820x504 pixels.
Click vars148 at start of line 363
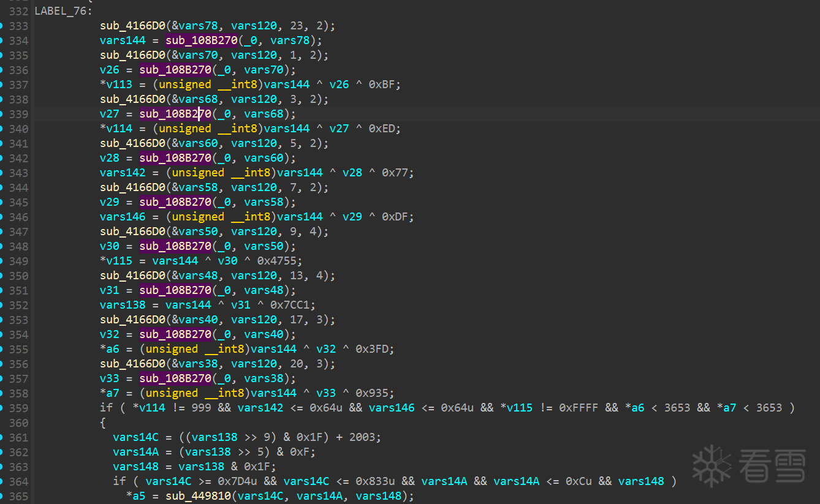[135, 467]
